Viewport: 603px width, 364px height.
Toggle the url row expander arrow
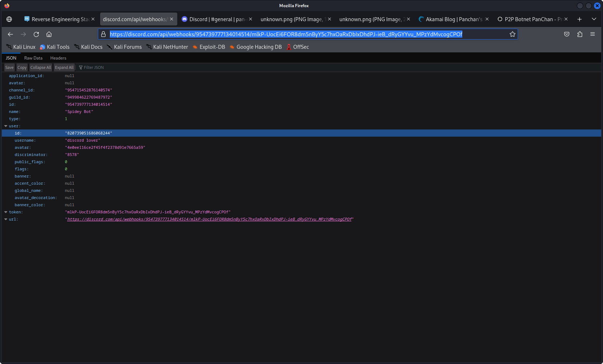coord(6,219)
